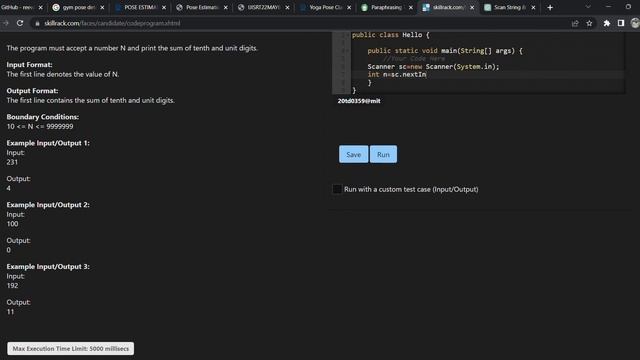
Task: Click the Max Execution Time Limit label
Action: coord(71,349)
